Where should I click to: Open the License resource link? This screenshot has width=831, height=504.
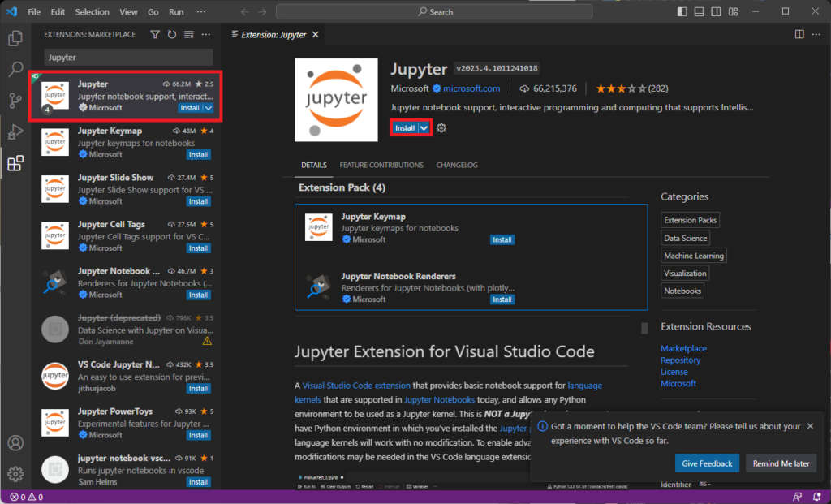[x=674, y=372]
